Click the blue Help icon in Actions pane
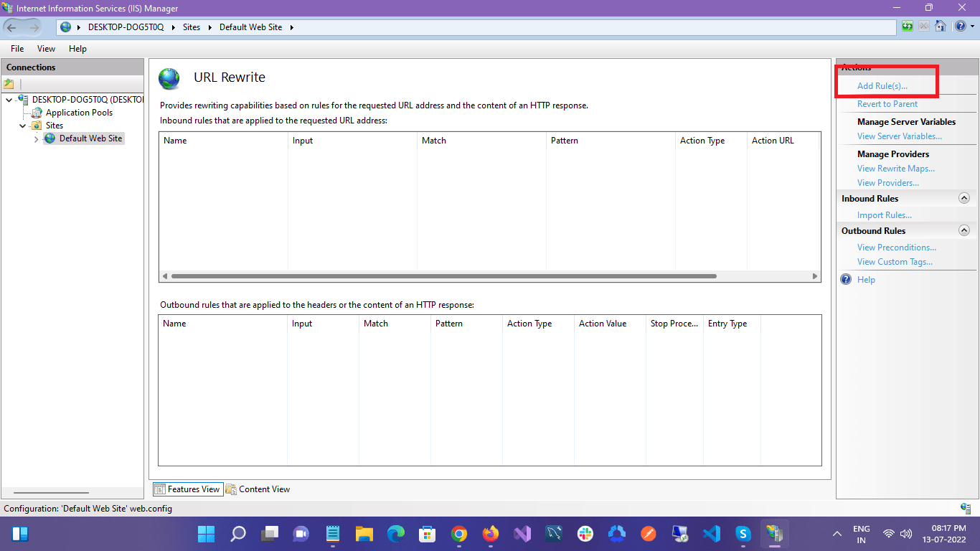Viewport: 980px width, 551px height. click(x=847, y=280)
